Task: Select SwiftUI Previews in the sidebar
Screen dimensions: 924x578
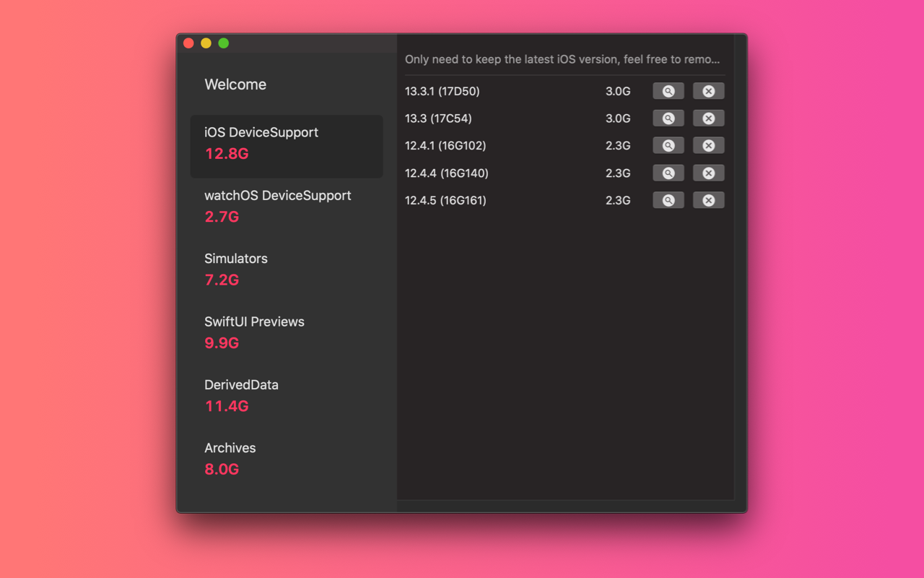Action: (x=254, y=332)
